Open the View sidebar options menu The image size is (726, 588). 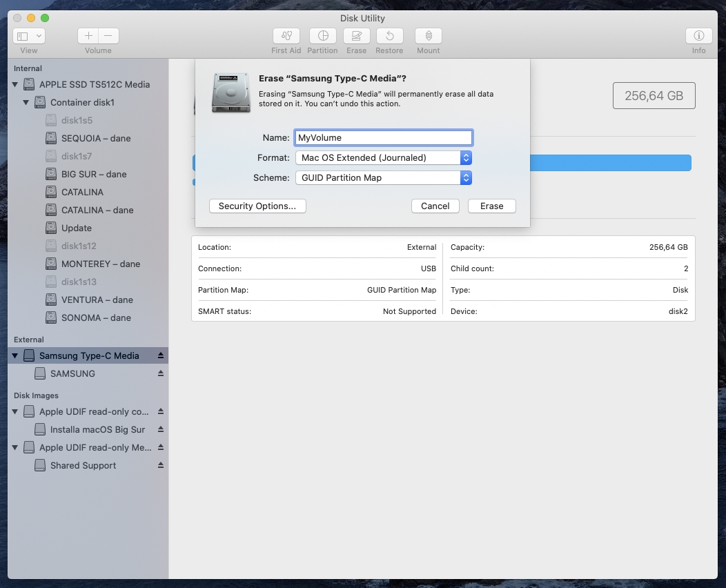[x=29, y=36]
